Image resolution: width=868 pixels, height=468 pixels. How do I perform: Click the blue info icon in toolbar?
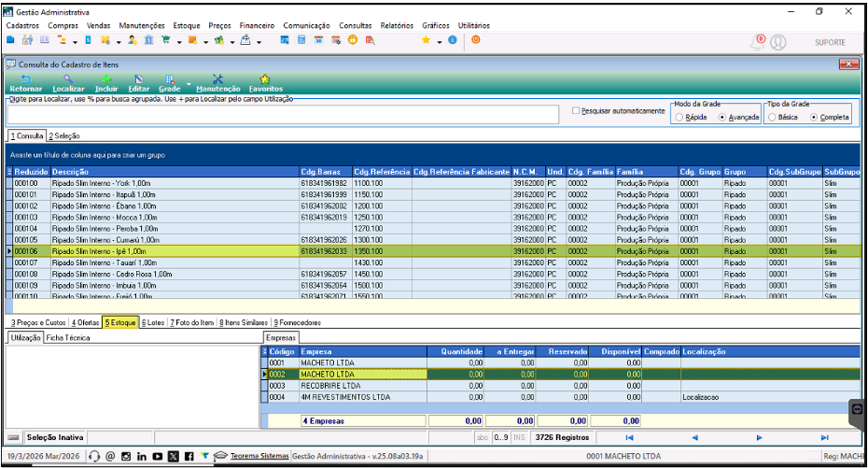tap(453, 40)
